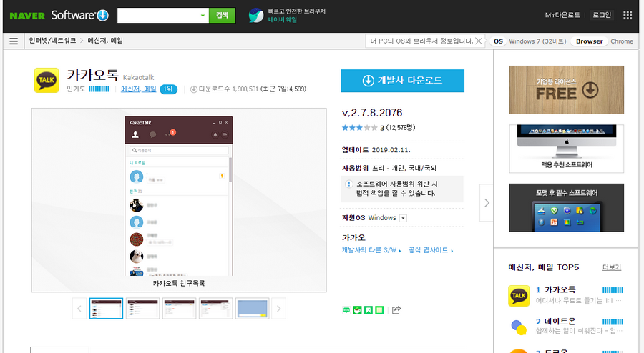Click the 카카오톡 entry in TOP5
Image resolution: width=644 pixels, height=353 pixels.
(x=560, y=289)
